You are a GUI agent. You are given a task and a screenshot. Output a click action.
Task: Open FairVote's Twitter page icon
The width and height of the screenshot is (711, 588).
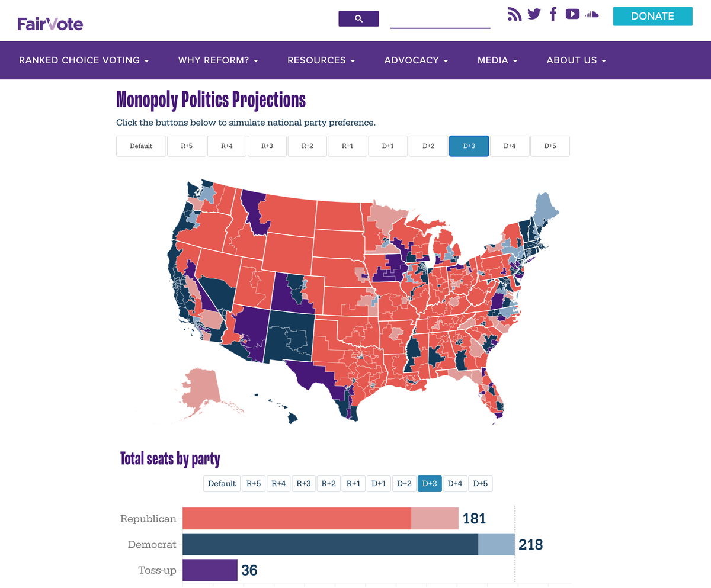pos(534,14)
